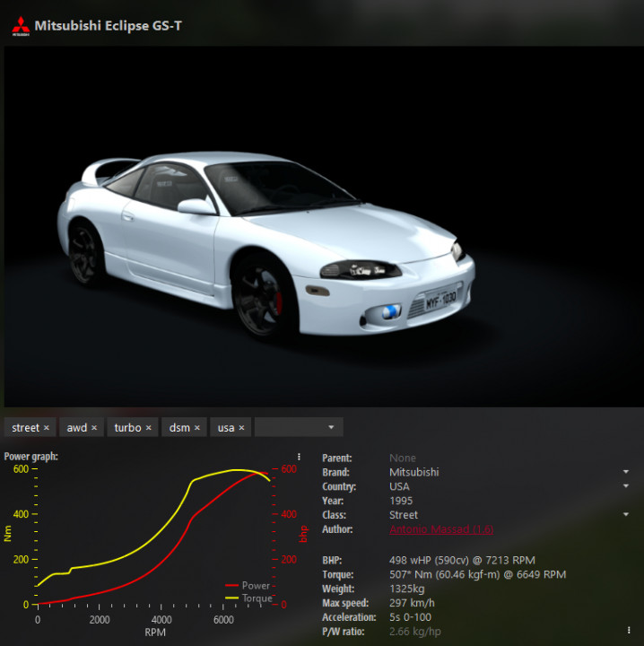This screenshot has width=644, height=646.
Task: Click the awd tag label
Action: [77, 428]
